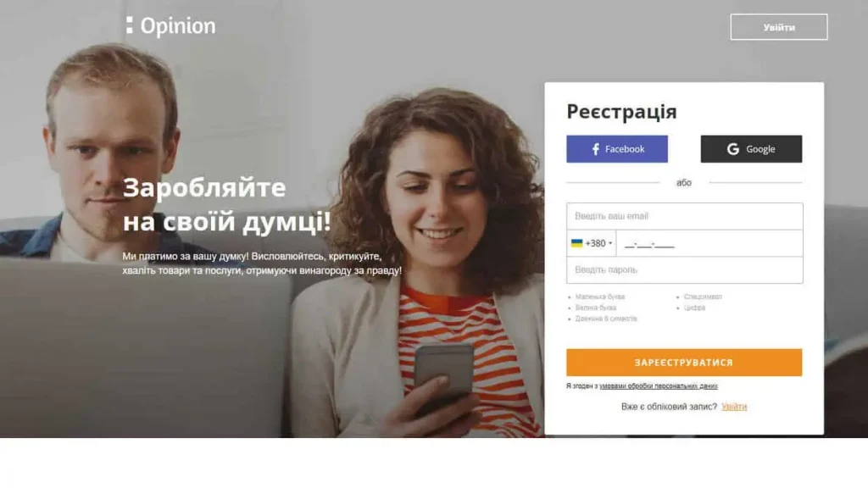Click the Facebook 'f' icon

(x=596, y=149)
